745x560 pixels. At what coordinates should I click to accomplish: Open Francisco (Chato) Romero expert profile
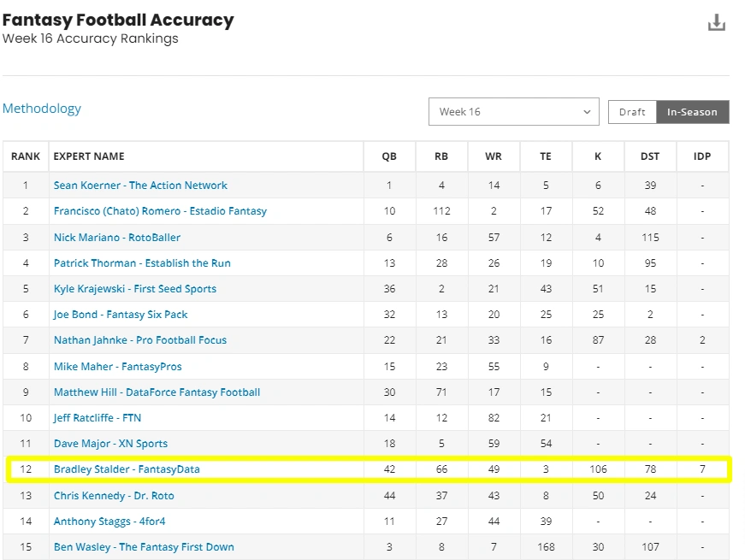click(x=160, y=211)
